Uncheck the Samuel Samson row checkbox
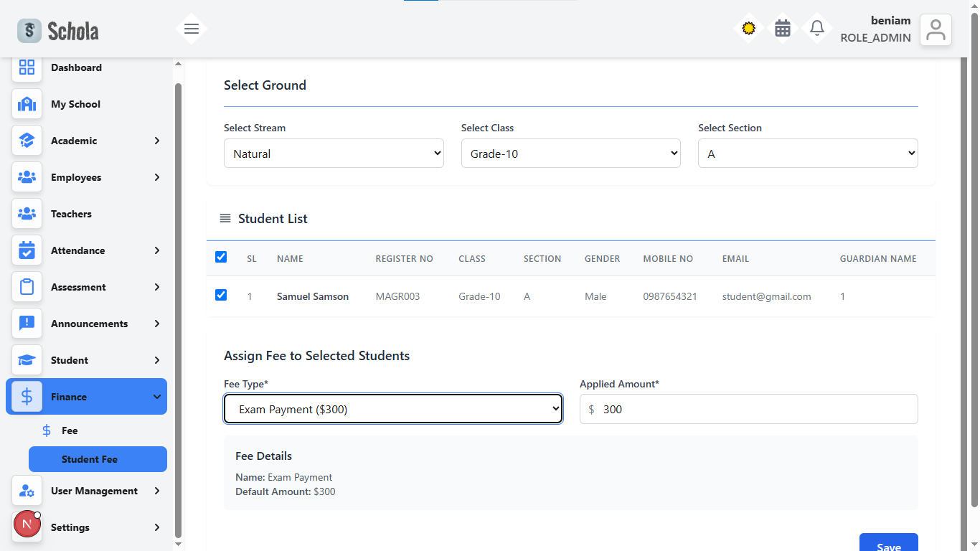The height and width of the screenshot is (551, 980). coord(221,295)
